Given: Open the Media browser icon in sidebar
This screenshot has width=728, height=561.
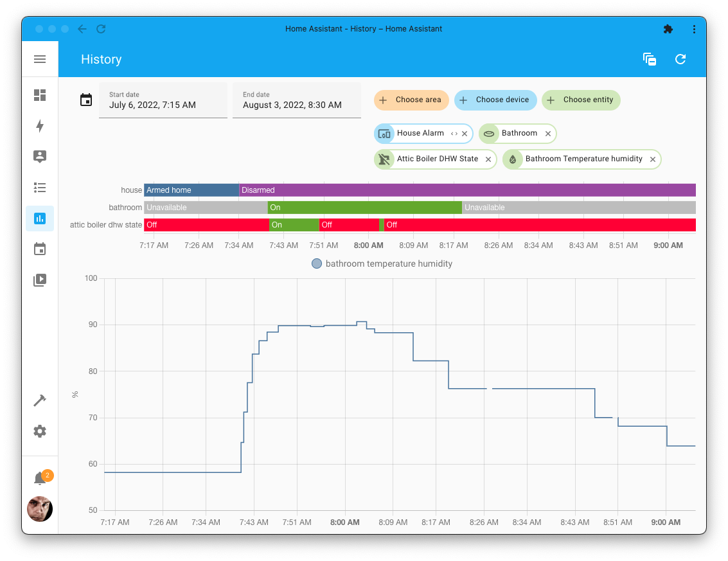Looking at the screenshot, I should [40, 280].
